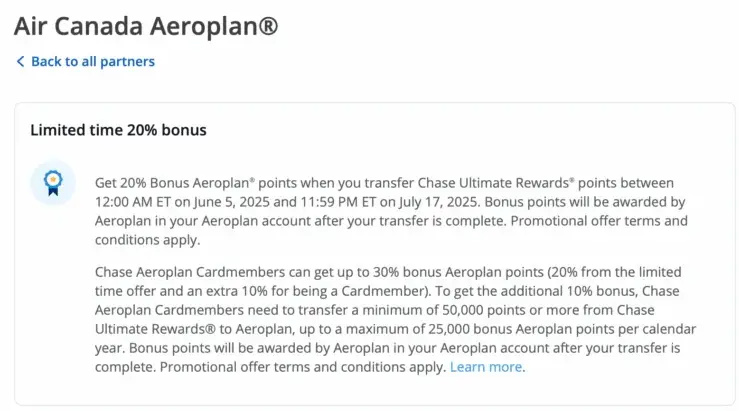Click the June 5, 2025 start date
This screenshot has width=739, height=411.
pos(230,202)
